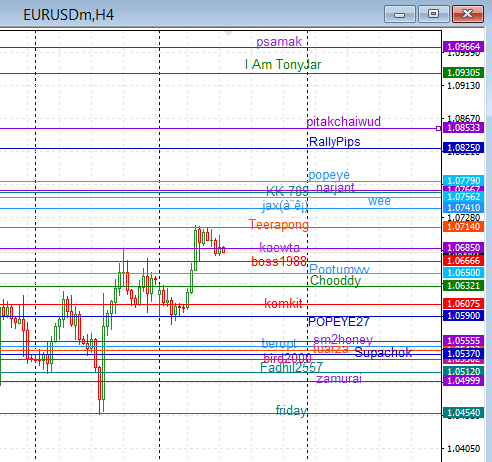Click the 1.06500 price tag

coord(463,273)
